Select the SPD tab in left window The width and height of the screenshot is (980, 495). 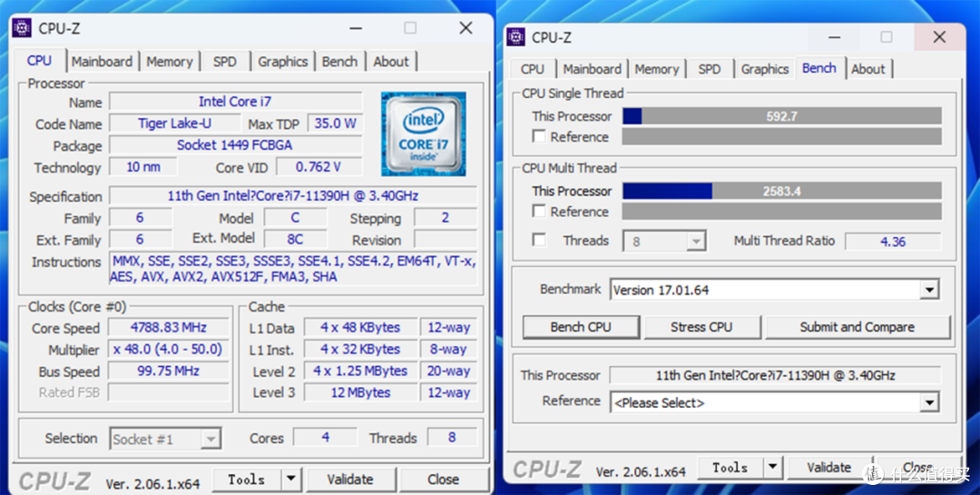pyautogui.click(x=225, y=62)
